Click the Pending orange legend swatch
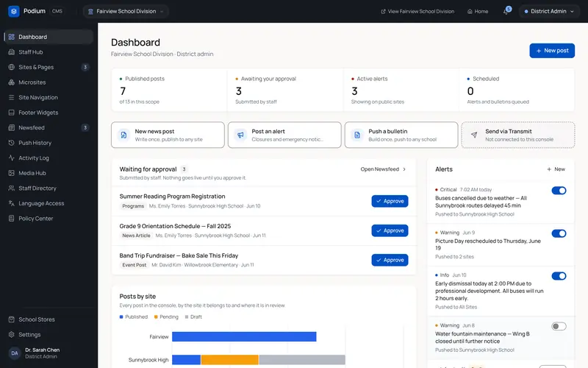This screenshot has height=368, width=588. [156, 317]
